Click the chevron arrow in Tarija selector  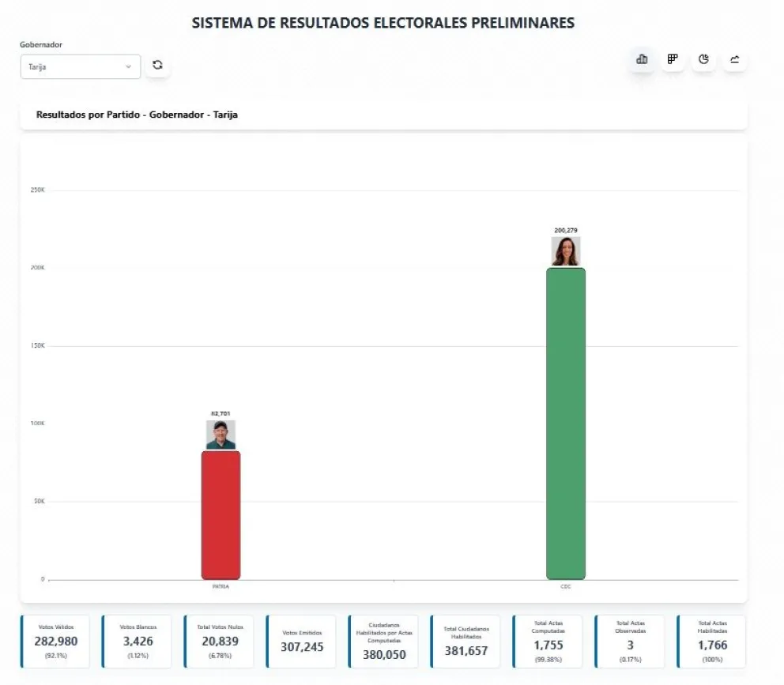pos(128,66)
